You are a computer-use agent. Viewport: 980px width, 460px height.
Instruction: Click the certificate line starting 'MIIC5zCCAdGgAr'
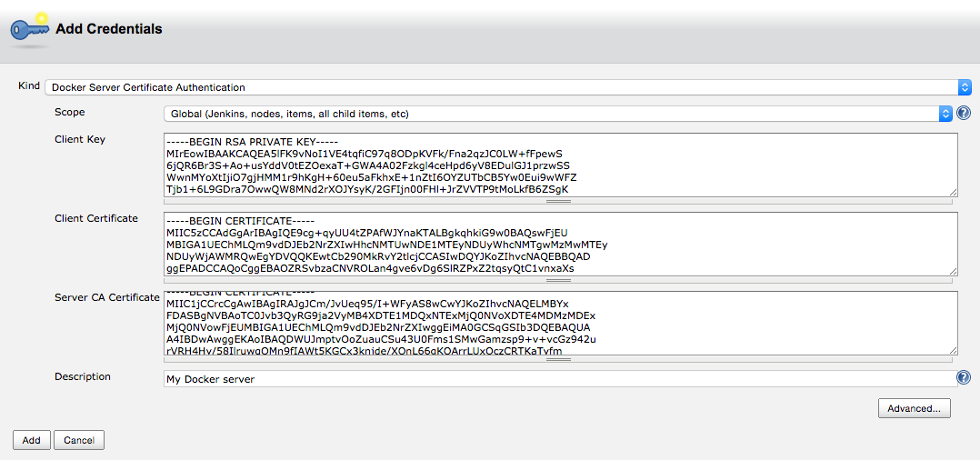366,233
